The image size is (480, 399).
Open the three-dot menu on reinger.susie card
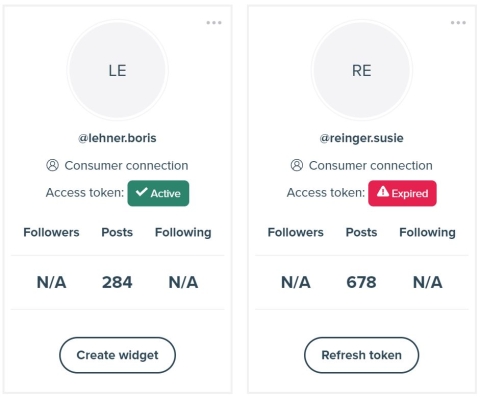[x=458, y=23]
